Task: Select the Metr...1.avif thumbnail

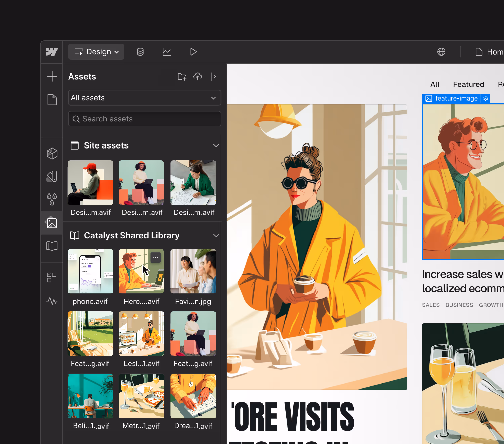Action: [x=141, y=396]
